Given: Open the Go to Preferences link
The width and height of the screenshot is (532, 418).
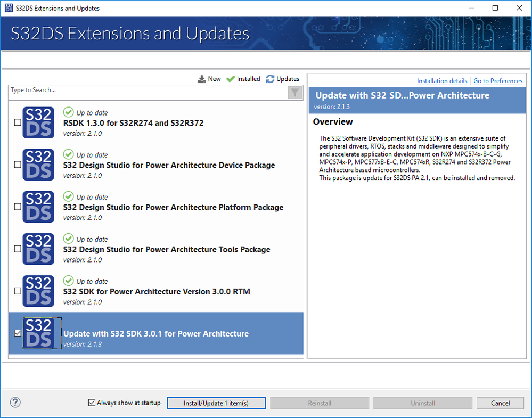Looking at the screenshot, I should coord(498,81).
